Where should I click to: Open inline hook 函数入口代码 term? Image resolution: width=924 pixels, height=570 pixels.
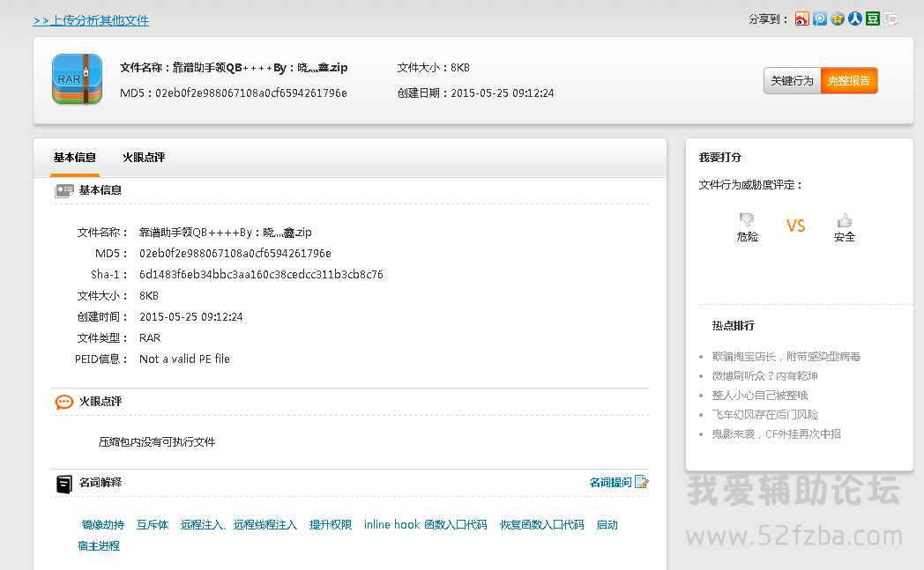click(425, 524)
